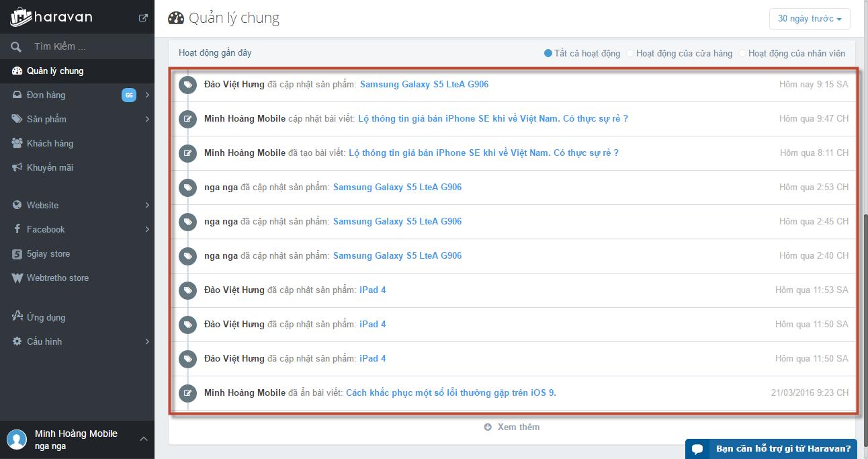
Task: Expand account menu chevron at bottom
Action: click(143, 439)
